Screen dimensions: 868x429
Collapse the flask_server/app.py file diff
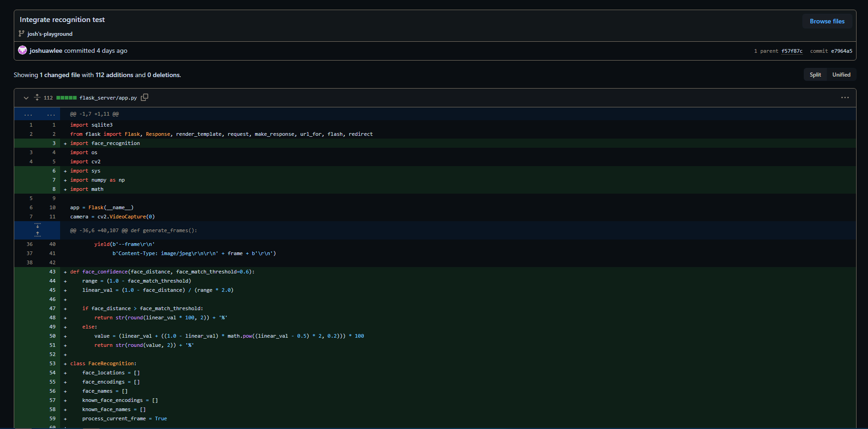point(26,98)
